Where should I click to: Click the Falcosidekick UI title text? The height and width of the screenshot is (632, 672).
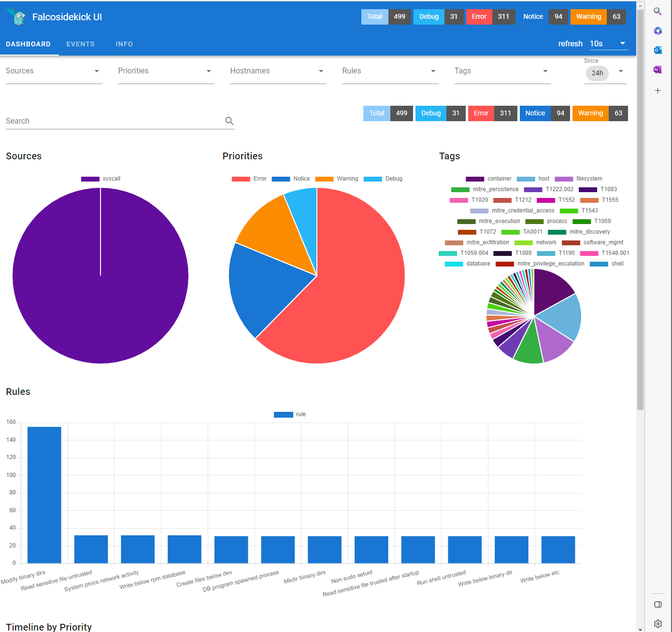[x=67, y=17]
